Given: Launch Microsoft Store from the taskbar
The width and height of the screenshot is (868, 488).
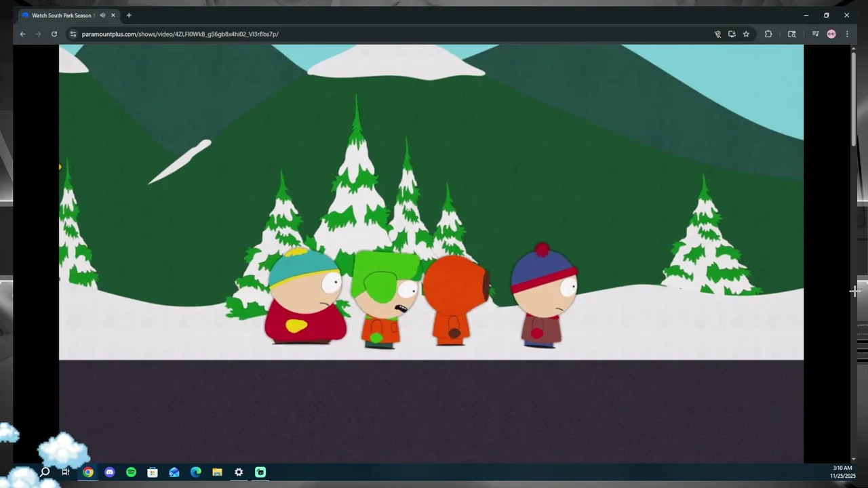Looking at the screenshot, I should pyautogui.click(x=153, y=472).
